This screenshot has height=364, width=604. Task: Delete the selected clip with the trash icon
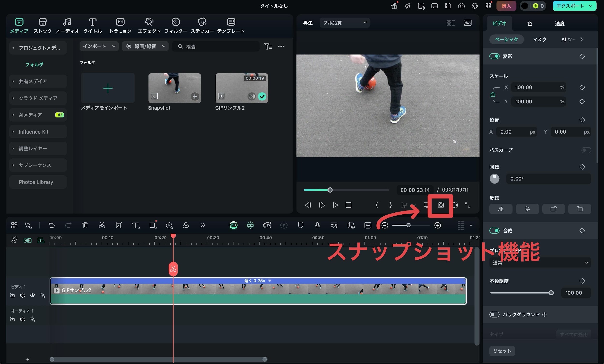85,225
